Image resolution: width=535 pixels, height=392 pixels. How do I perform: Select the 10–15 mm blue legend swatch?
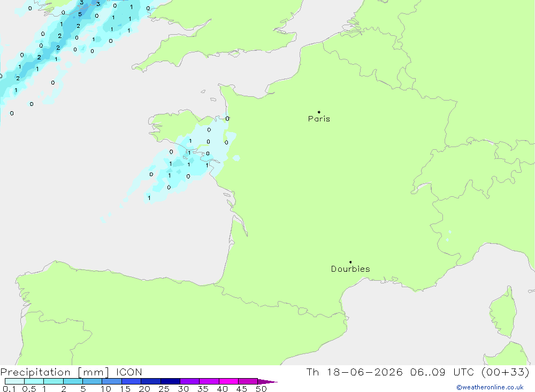click(x=112, y=381)
